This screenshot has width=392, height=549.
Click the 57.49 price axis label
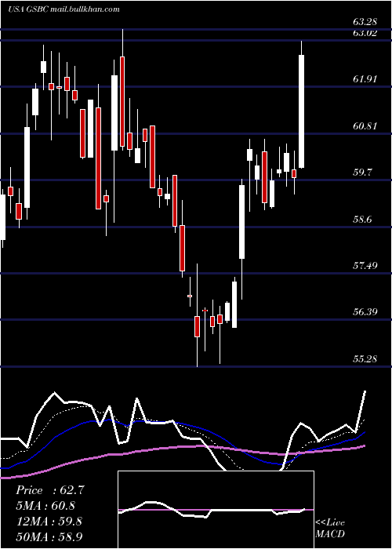pyautogui.click(x=365, y=265)
